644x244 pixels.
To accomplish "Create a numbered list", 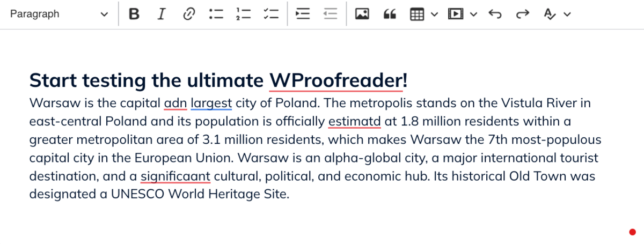I will click(x=243, y=14).
